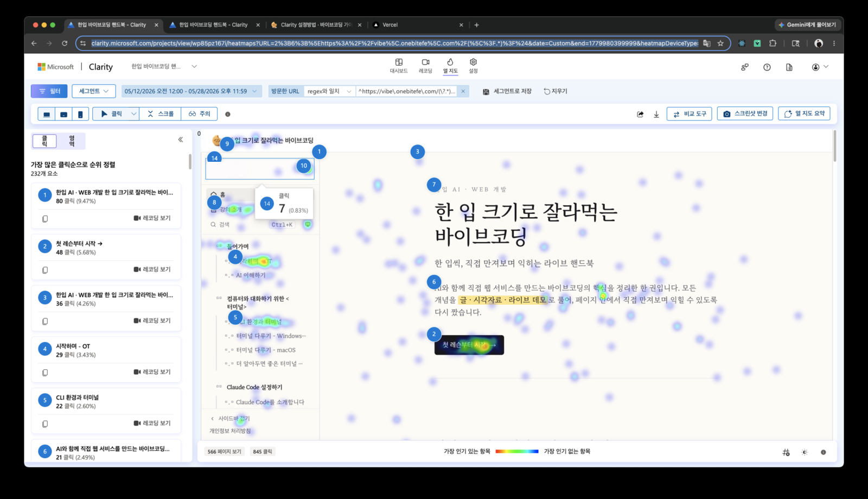868x499 pixels.
Task: Open the help question mark icon
Action: pyautogui.click(x=767, y=67)
